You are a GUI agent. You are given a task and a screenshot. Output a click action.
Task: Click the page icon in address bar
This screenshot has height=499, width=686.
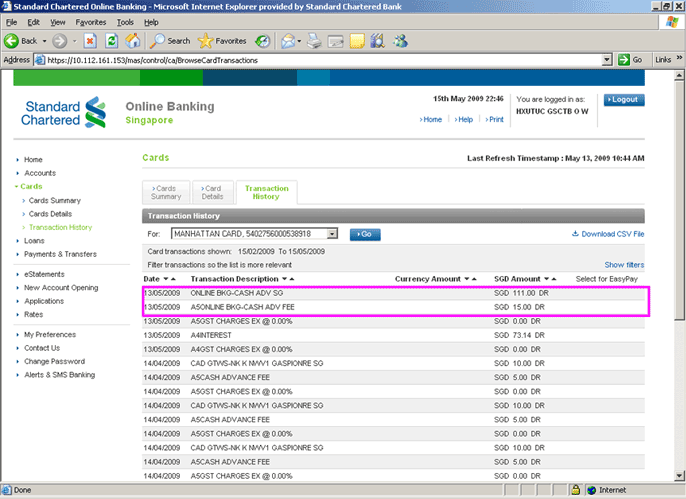[x=40, y=60]
